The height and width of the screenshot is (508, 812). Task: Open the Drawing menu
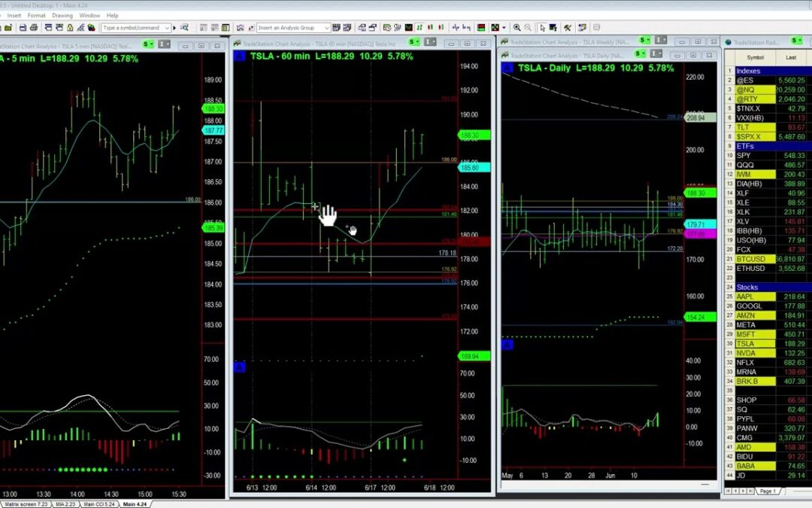(62, 16)
